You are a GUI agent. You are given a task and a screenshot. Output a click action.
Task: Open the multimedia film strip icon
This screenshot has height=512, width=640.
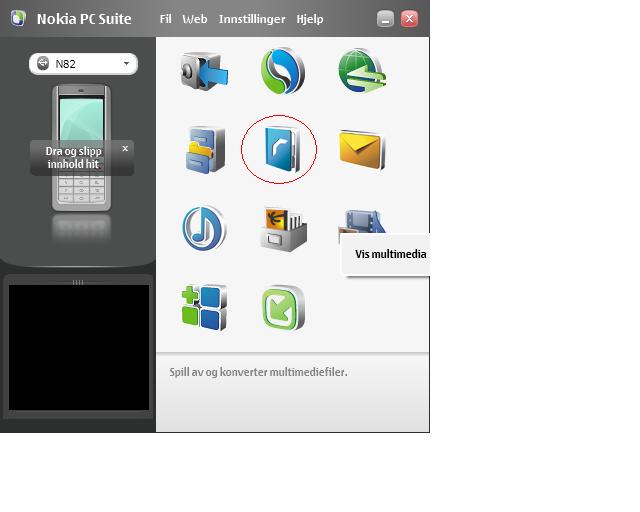coord(363,221)
